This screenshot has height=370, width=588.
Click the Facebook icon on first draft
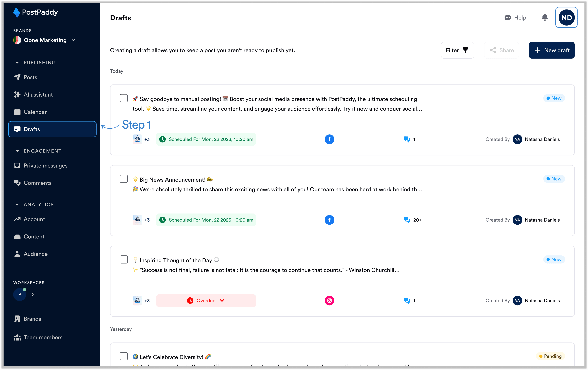329,139
